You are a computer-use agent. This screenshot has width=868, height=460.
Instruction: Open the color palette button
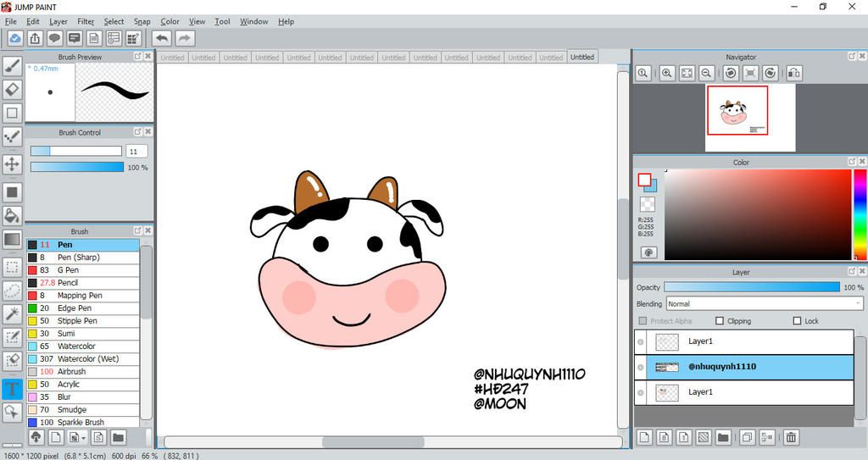click(x=648, y=252)
